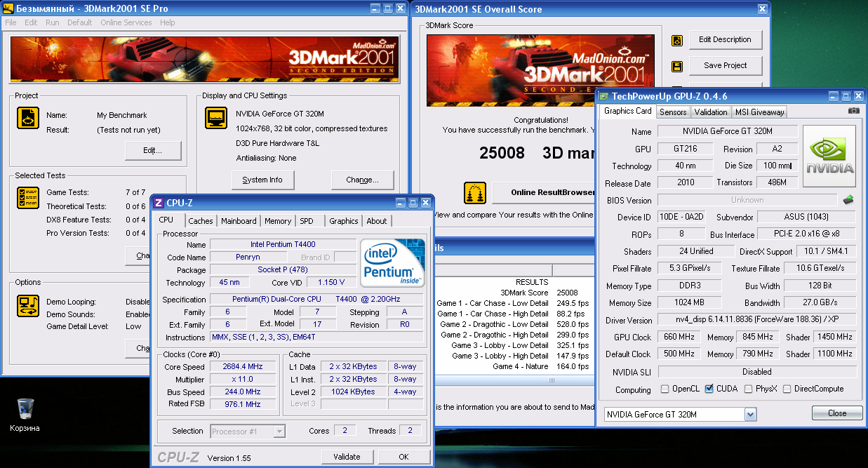This screenshot has height=468, width=868.
Task: Click the GPU-Z Name field
Action: click(x=728, y=131)
